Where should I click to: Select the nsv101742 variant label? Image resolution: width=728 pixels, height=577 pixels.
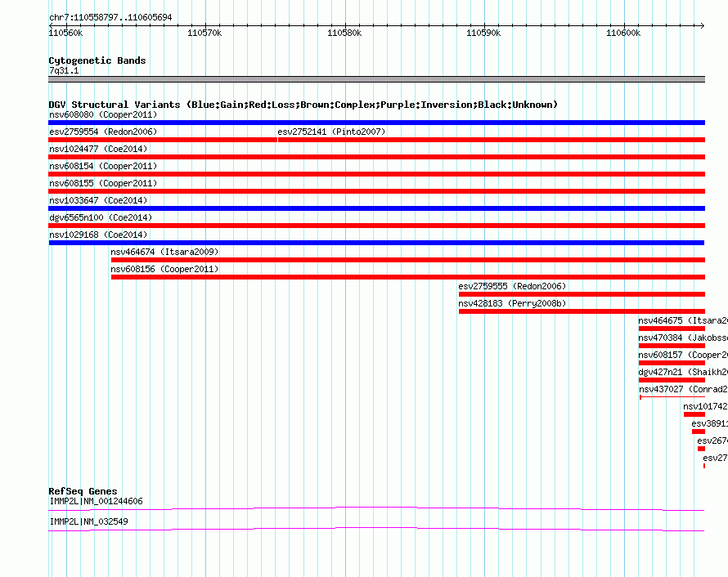(705, 406)
